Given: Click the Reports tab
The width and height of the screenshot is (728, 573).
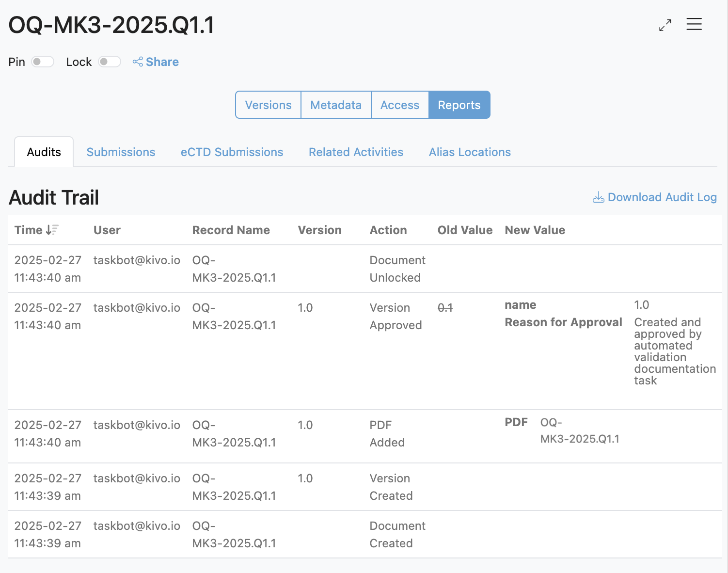Looking at the screenshot, I should click(x=459, y=105).
